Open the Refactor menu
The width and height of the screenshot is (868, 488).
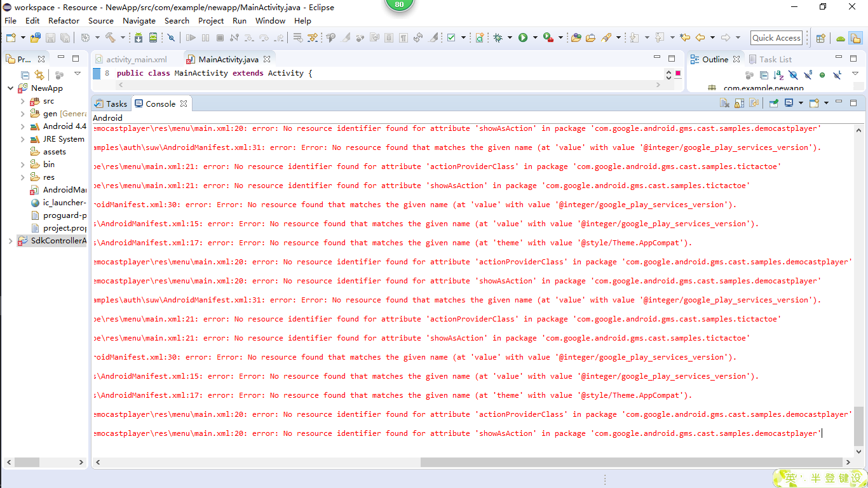(x=64, y=20)
